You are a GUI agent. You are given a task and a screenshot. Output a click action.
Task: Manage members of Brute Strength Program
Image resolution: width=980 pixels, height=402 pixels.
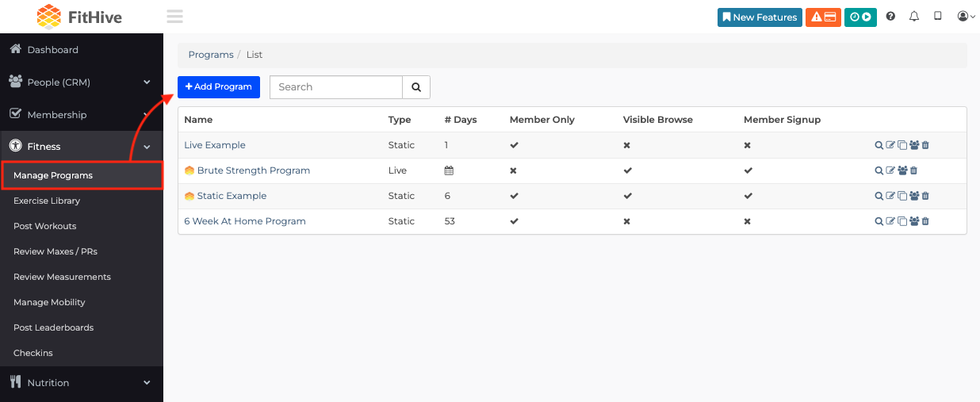902,170
